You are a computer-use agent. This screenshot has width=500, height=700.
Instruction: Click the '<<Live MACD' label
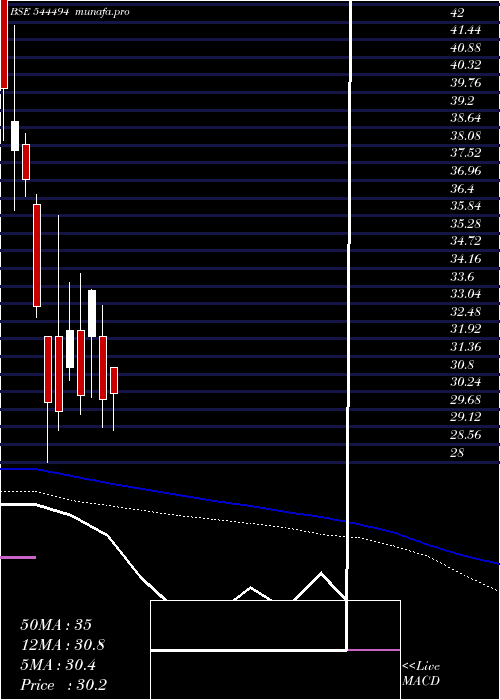[x=421, y=673]
